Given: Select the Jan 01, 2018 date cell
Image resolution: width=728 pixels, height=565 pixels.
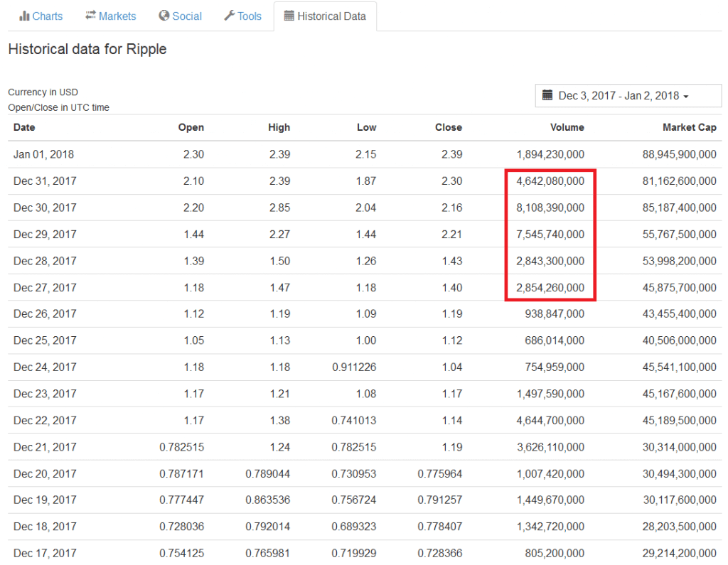Looking at the screenshot, I should tap(43, 154).
